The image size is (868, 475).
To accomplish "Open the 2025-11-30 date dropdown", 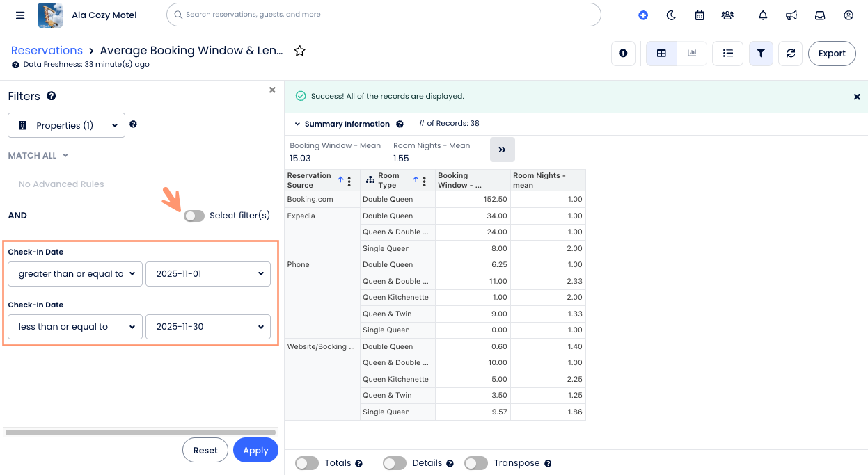I will coord(208,327).
